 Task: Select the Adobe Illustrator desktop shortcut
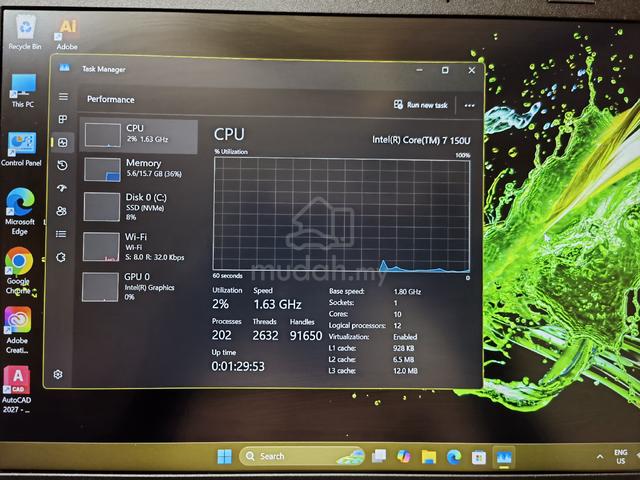pyautogui.click(x=67, y=34)
